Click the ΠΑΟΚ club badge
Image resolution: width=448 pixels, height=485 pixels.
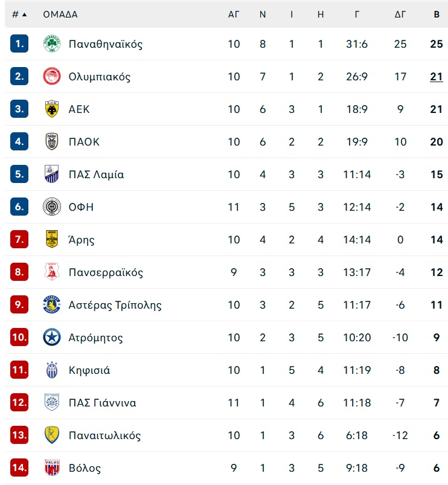[52, 142]
